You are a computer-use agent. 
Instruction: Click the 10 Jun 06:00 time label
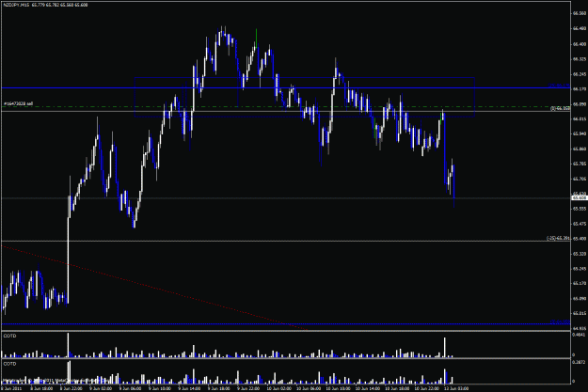[x=309, y=388]
